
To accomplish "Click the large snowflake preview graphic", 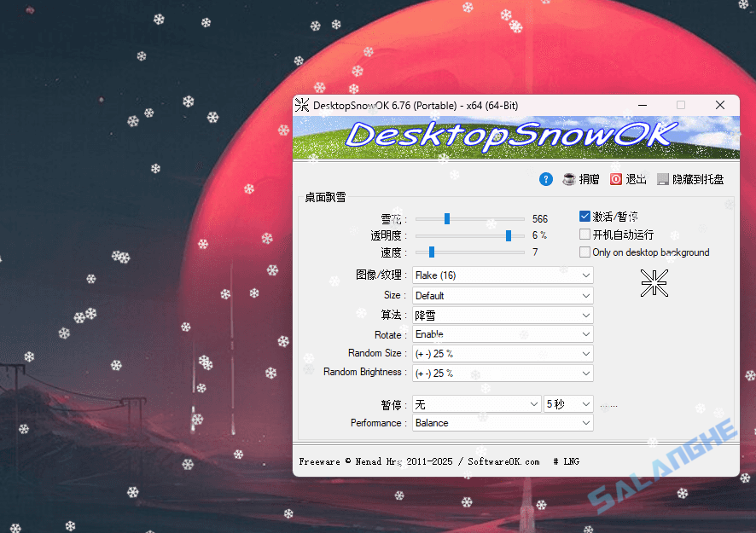I will pos(654,283).
